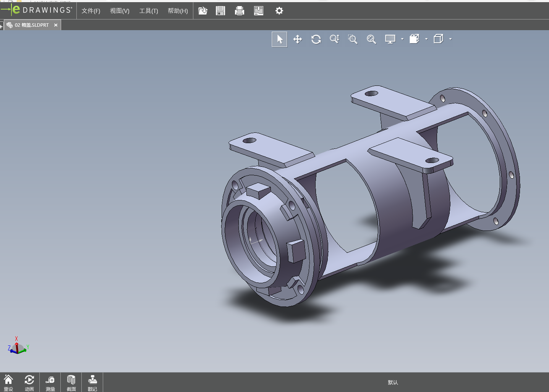Expand the display style cube dropdown arrow
The width and height of the screenshot is (549, 392).
(x=450, y=39)
